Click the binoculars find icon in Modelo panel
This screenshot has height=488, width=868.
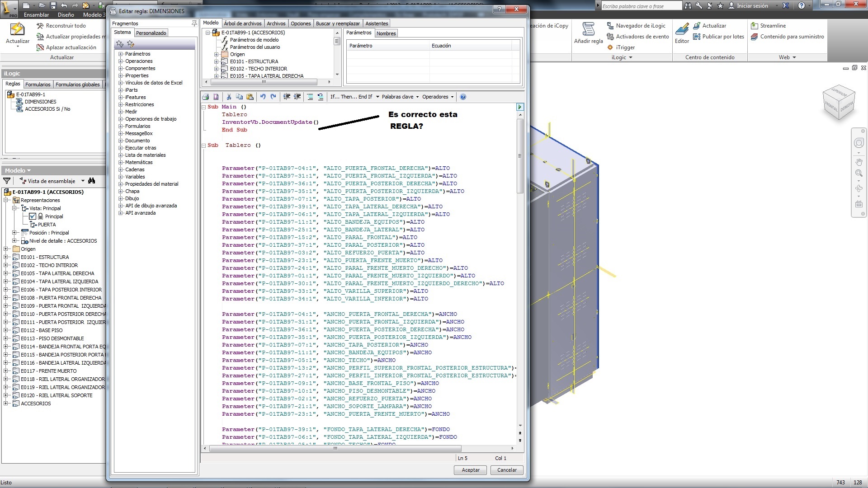point(92,181)
